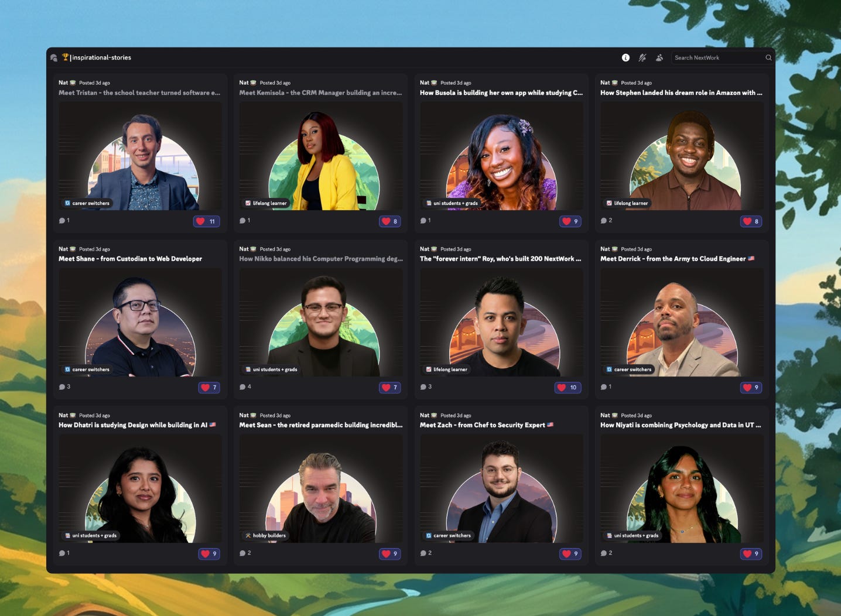The height and width of the screenshot is (616, 841).
Task: Open post about Busola building her app
Action: (501, 93)
